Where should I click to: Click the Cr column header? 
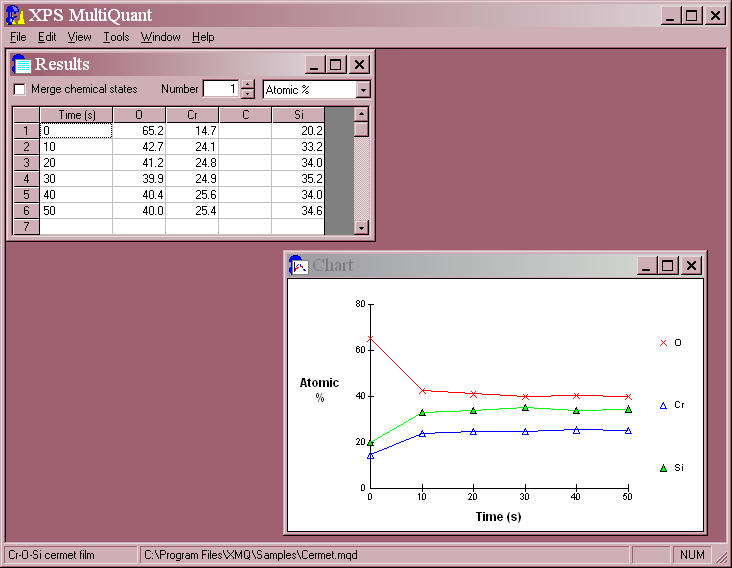192,115
